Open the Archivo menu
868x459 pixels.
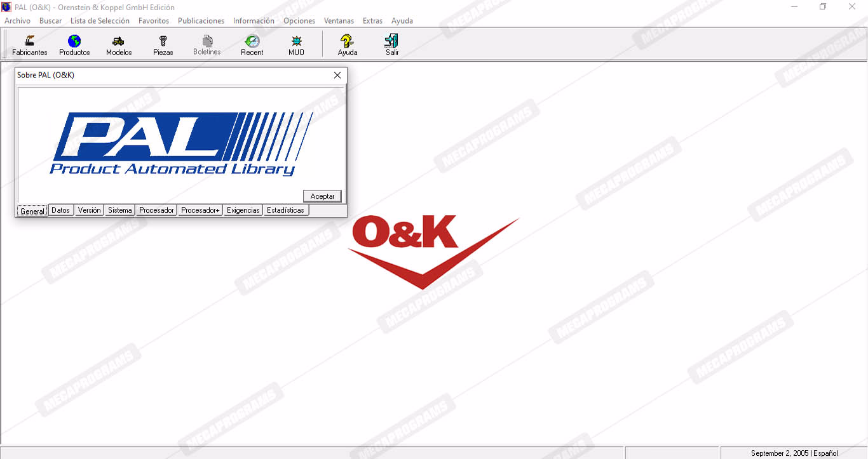point(18,21)
